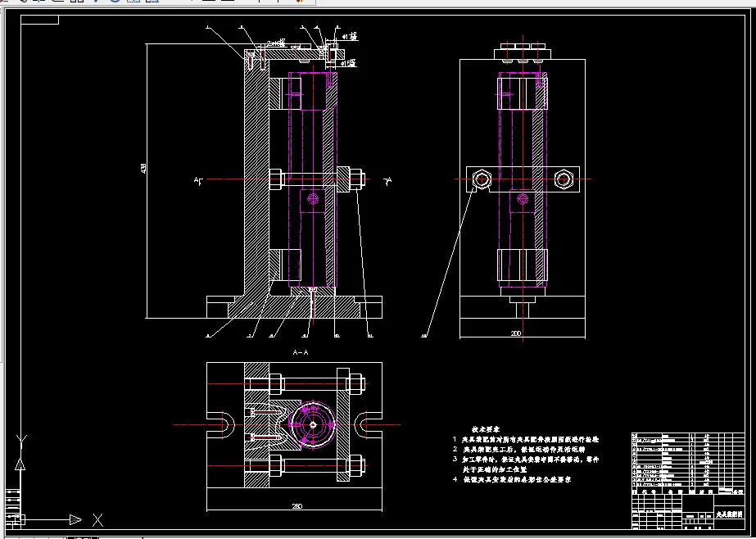Select technical requirement line number 4

click(x=512, y=480)
